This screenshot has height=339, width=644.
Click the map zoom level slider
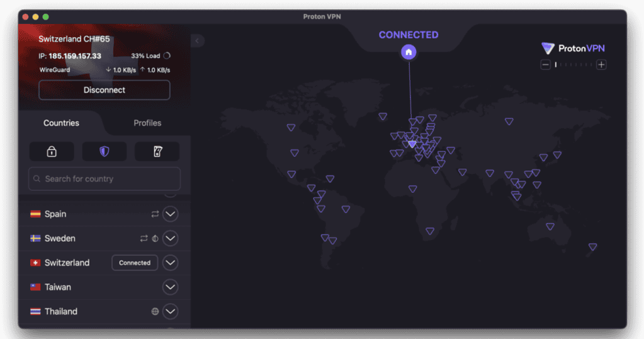click(573, 65)
